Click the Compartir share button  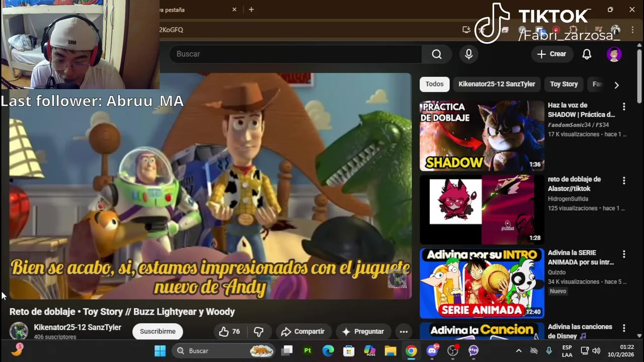click(x=303, y=331)
